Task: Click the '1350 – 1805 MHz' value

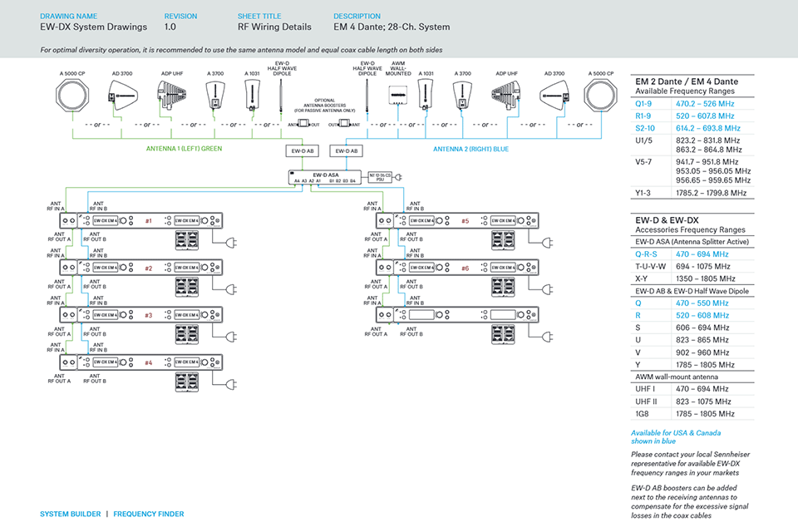Action: (706, 278)
